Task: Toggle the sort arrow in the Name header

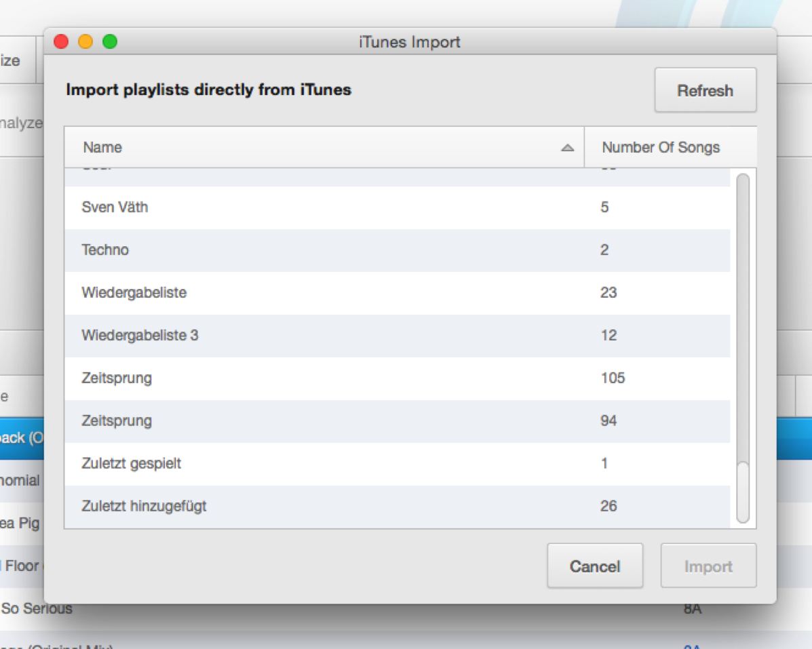Action: pos(568,148)
